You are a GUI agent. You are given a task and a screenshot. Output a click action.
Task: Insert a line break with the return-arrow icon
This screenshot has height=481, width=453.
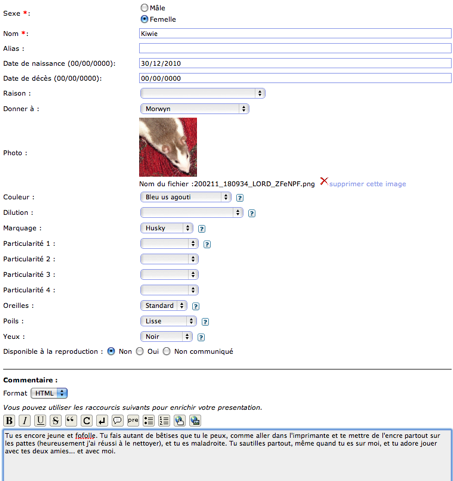pyautogui.click(x=102, y=421)
